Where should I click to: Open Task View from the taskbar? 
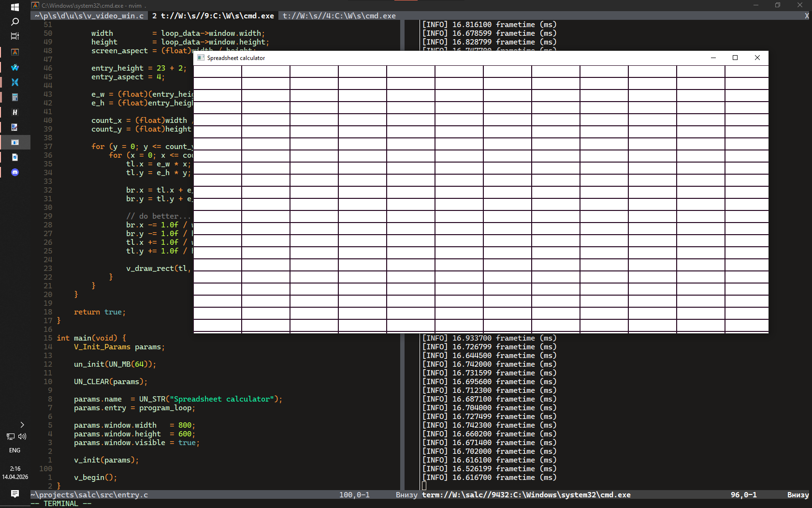click(14, 36)
